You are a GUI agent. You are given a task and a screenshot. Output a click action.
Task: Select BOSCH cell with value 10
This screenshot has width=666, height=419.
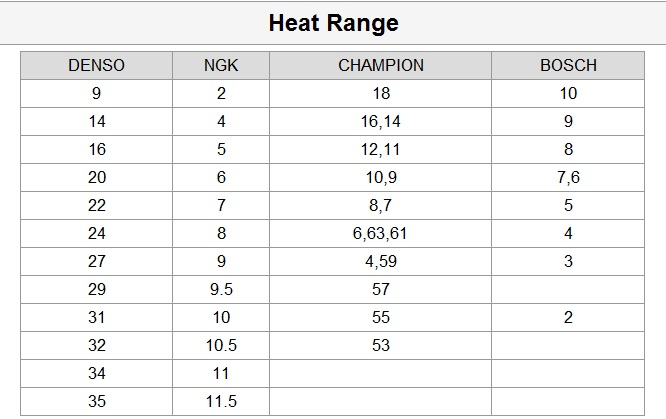point(568,94)
